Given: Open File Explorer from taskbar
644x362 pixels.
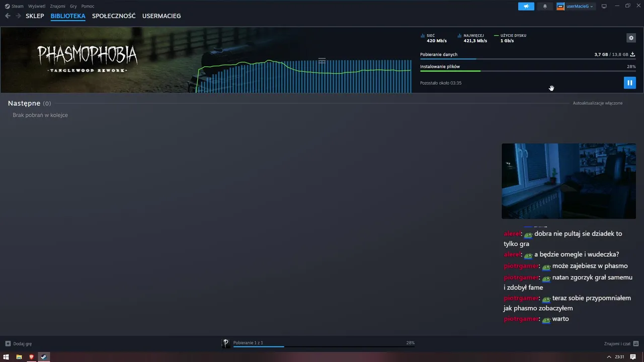Looking at the screenshot, I should 19,356.
